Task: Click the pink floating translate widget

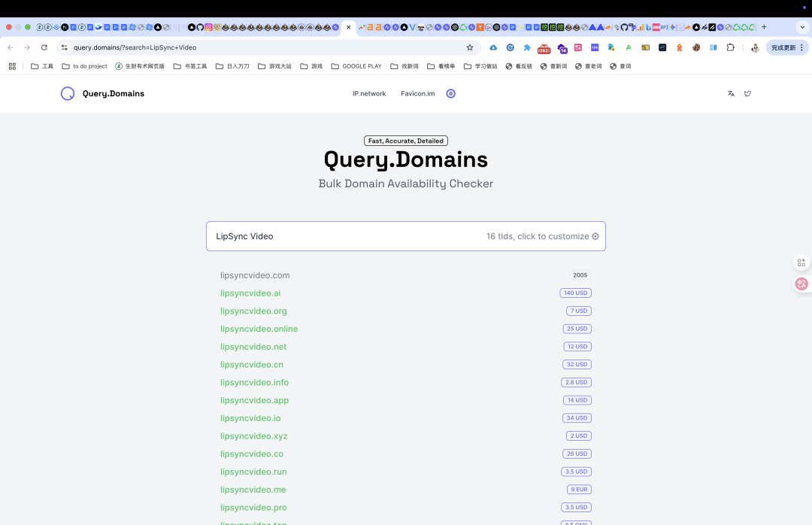Action: [801, 284]
